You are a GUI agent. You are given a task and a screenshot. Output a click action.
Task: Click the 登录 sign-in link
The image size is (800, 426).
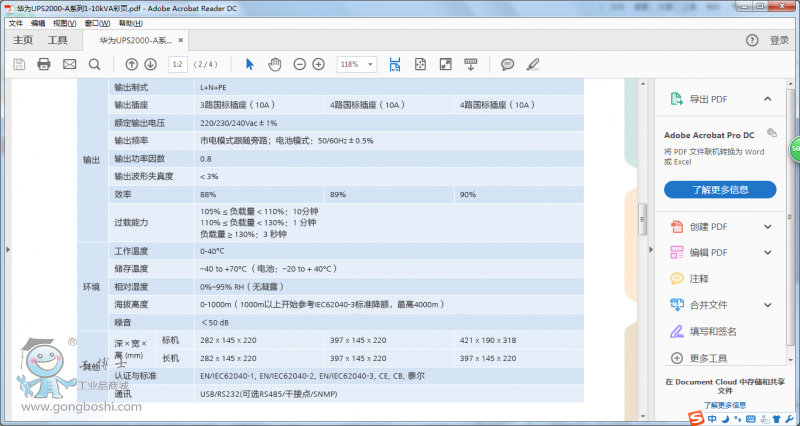(x=779, y=40)
